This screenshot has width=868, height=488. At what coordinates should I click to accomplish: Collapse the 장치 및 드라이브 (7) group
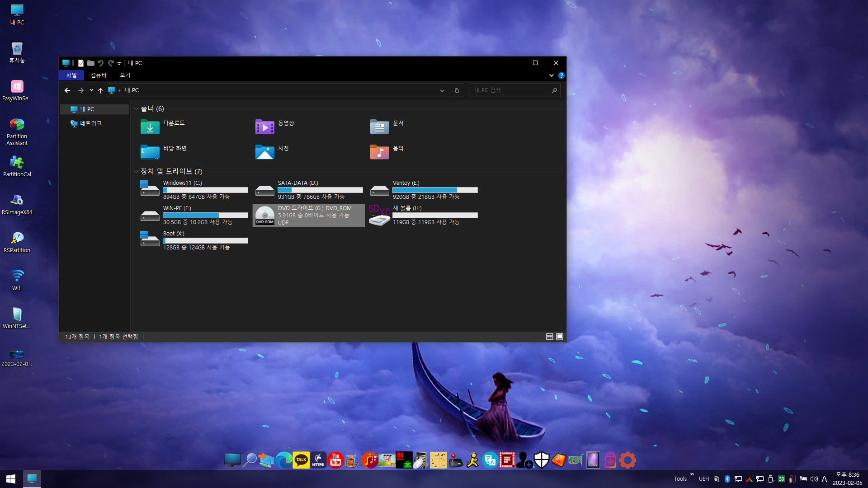click(x=136, y=172)
